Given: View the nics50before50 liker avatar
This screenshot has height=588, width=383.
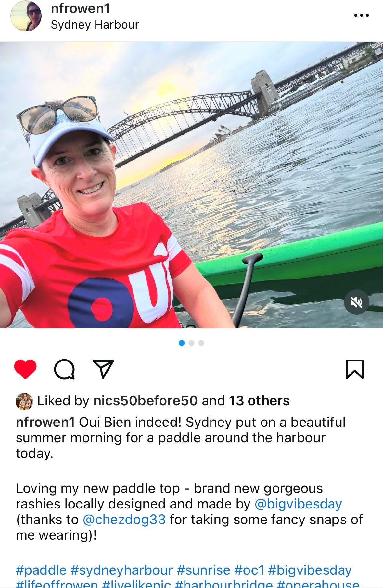Looking at the screenshot, I should pos(24,401).
